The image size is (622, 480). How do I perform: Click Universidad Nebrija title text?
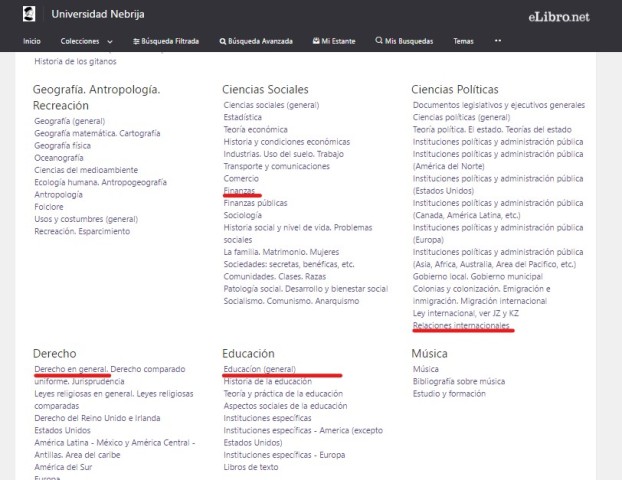(x=98, y=14)
